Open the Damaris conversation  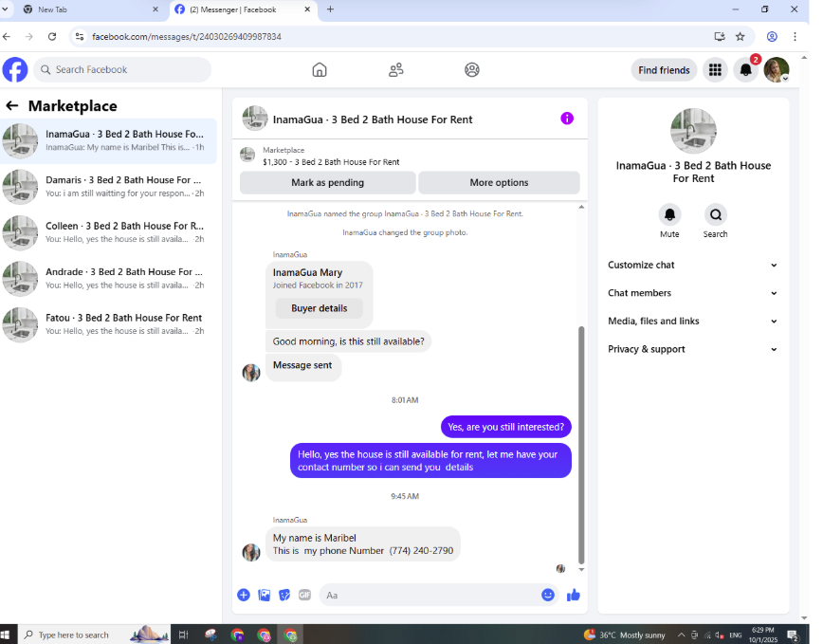(x=109, y=187)
